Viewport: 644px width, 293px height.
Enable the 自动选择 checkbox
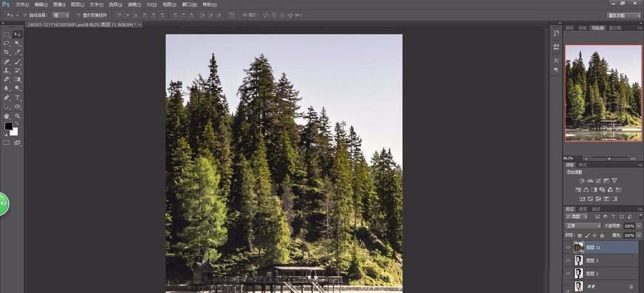coord(25,15)
